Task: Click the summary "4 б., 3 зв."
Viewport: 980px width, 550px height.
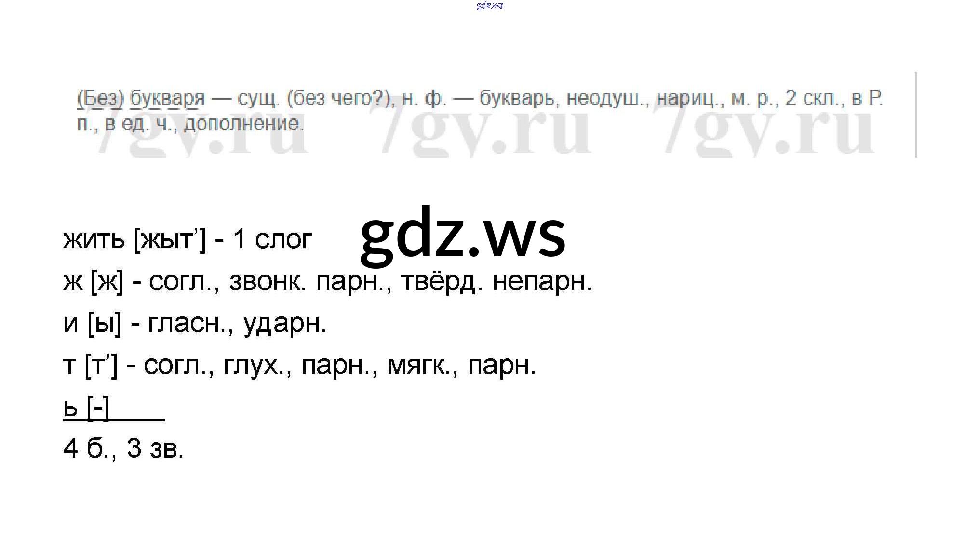Action: [123, 449]
